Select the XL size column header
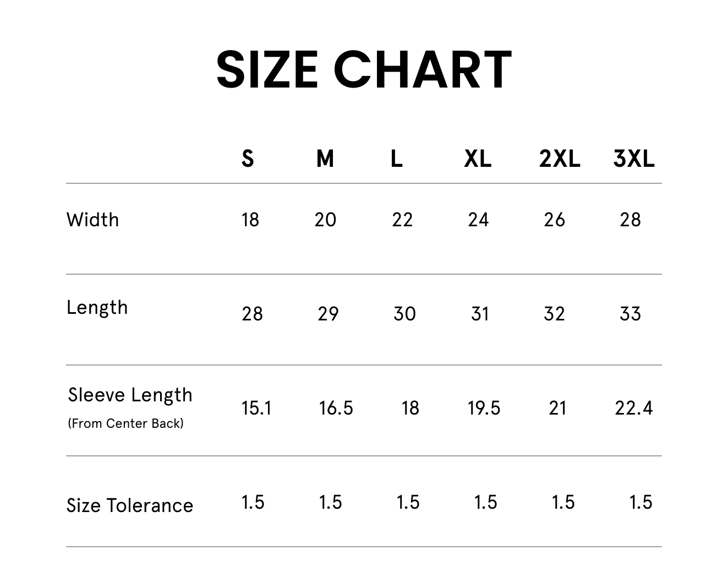 click(x=478, y=159)
